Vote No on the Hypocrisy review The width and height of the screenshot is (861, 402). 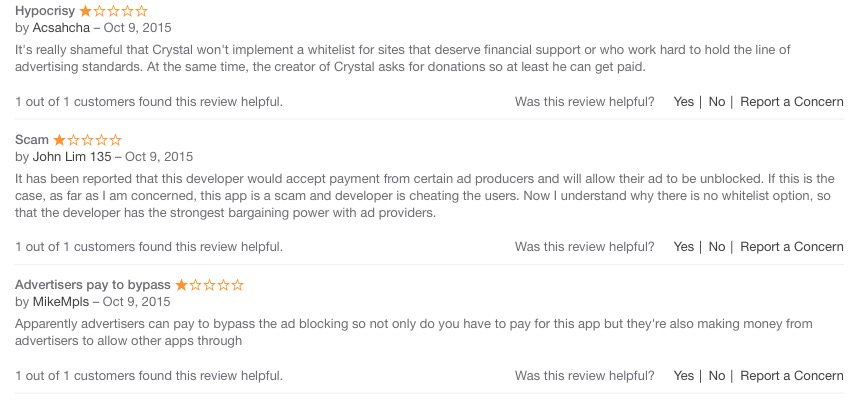[717, 102]
